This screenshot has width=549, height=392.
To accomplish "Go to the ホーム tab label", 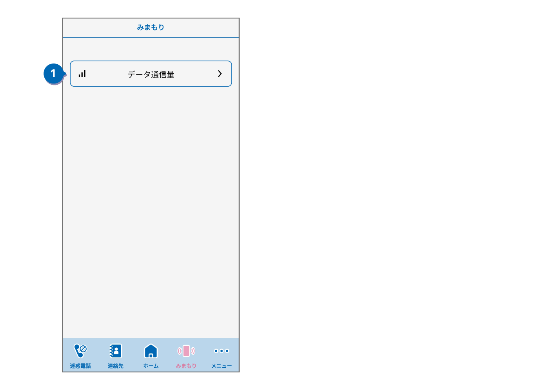I will click(151, 366).
